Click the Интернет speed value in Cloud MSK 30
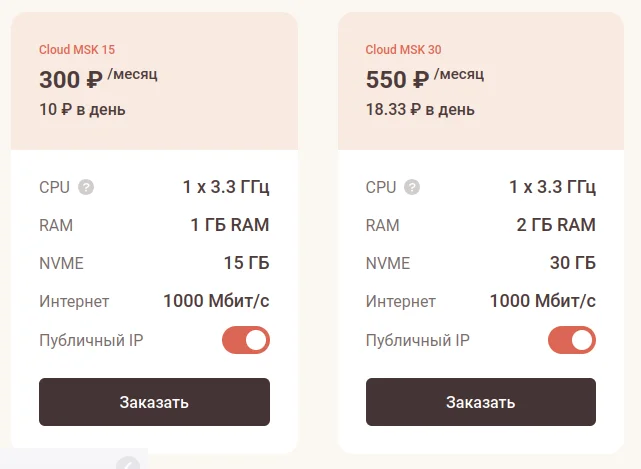This screenshot has width=641, height=469. pyautogui.click(x=543, y=301)
